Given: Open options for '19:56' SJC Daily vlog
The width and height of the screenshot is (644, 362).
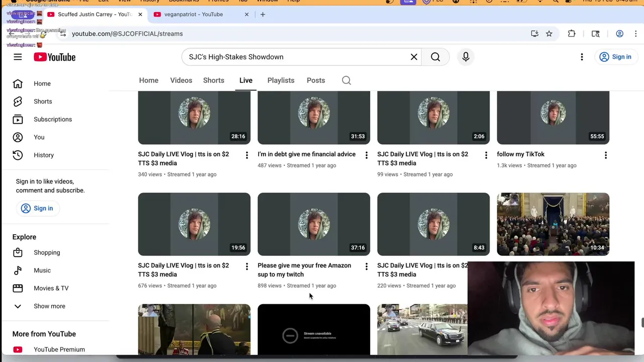Looking at the screenshot, I should pos(247,266).
